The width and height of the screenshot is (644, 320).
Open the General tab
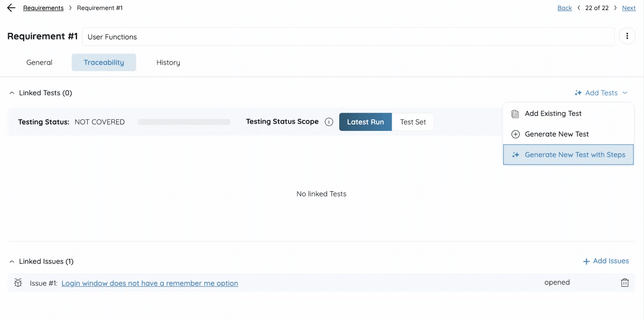(39, 62)
